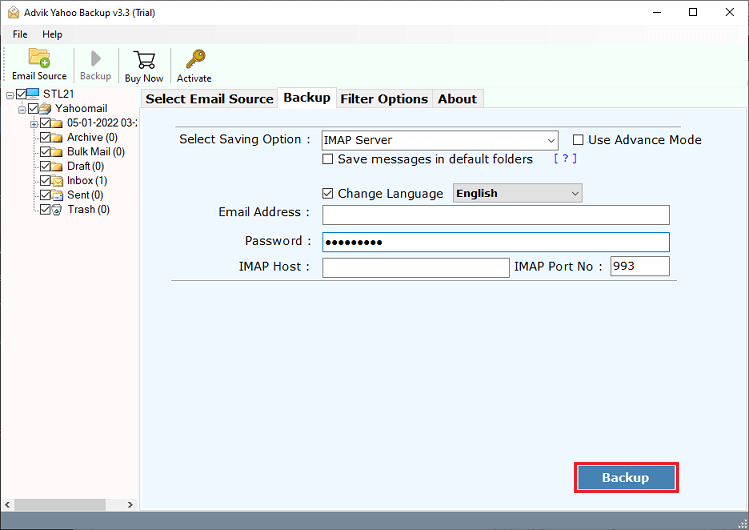Uncheck the Inbox (1) checkbox
749x530 pixels.
[45, 180]
